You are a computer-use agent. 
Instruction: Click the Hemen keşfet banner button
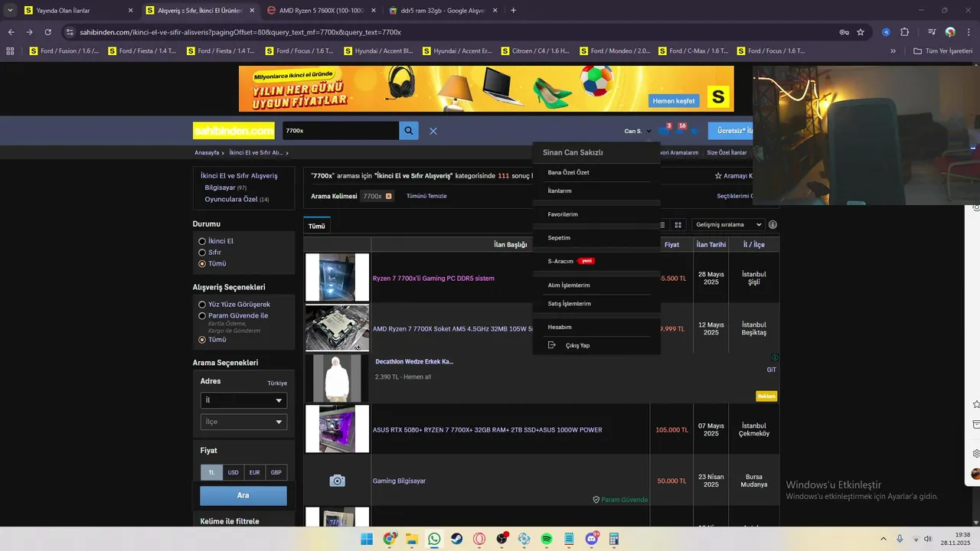click(674, 101)
